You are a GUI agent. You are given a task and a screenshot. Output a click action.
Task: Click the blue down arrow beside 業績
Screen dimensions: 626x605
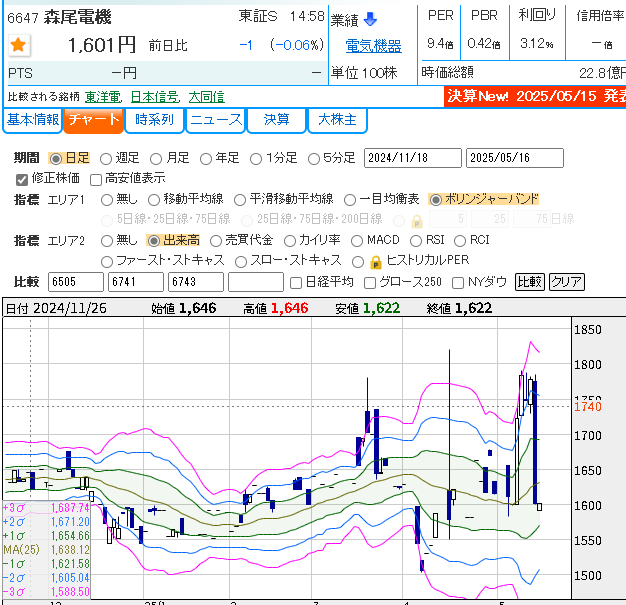pyautogui.click(x=370, y=19)
